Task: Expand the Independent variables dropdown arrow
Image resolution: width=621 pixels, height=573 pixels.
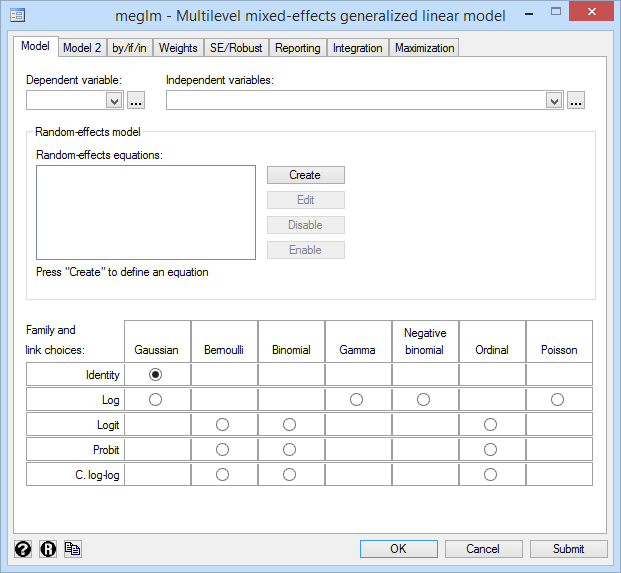Action: pos(554,100)
